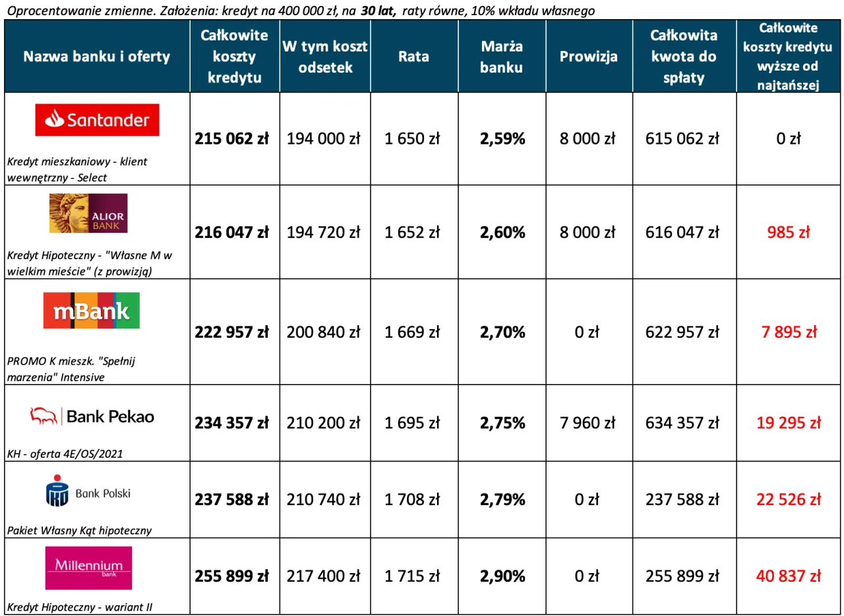This screenshot has height=616, width=844.
Task: Click the Millennium bank logo
Action: click(x=88, y=567)
